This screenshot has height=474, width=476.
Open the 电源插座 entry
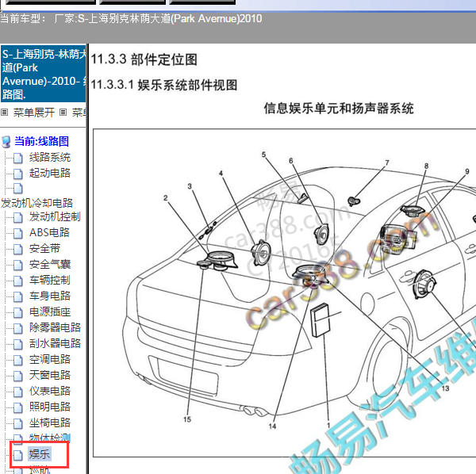coord(50,312)
